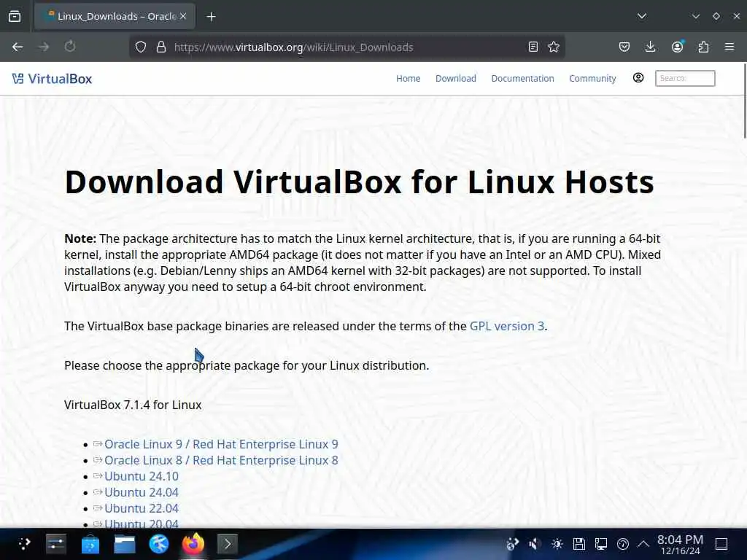Expand hidden system tray icons arrow
The height and width of the screenshot is (560, 747).
point(643,544)
